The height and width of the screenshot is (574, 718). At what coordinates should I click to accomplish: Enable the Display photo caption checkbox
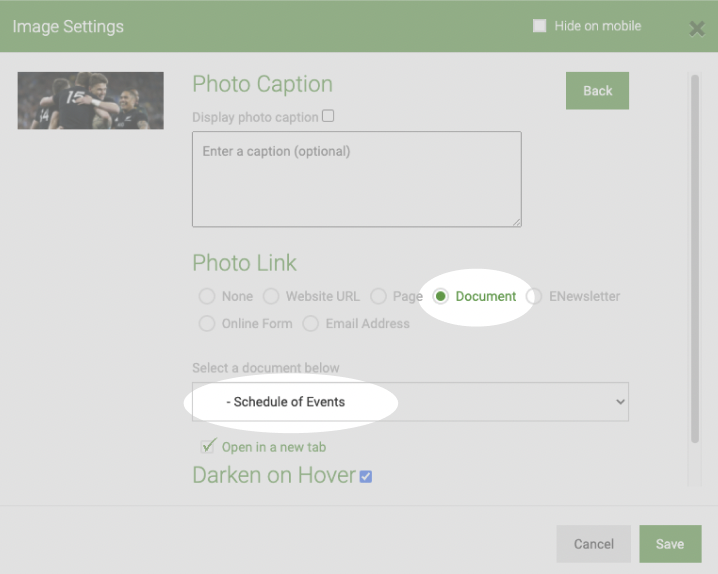pos(328,116)
